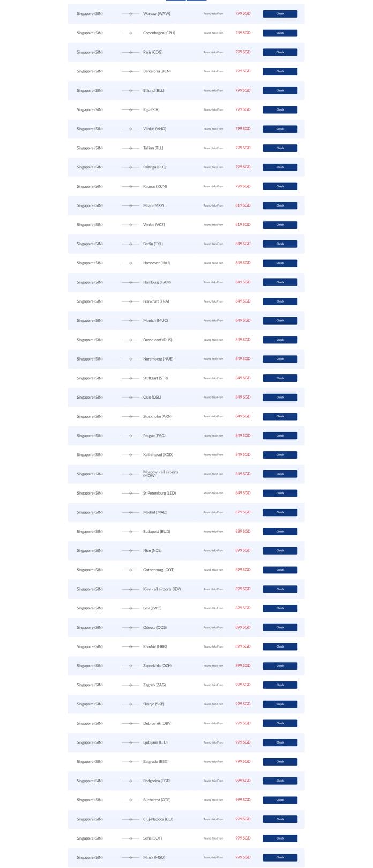Open the Kiev all airports (IEV) destination
The height and width of the screenshot is (868, 373).
coord(162,589)
